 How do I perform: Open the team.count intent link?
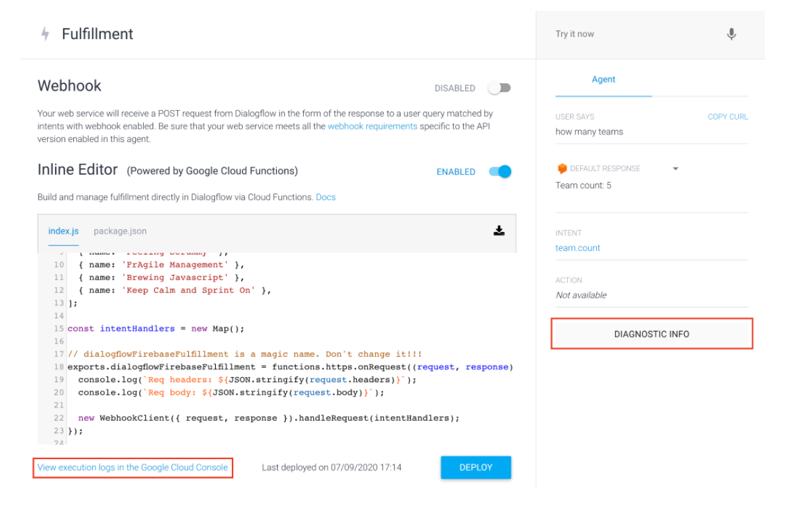(x=577, y=248)
